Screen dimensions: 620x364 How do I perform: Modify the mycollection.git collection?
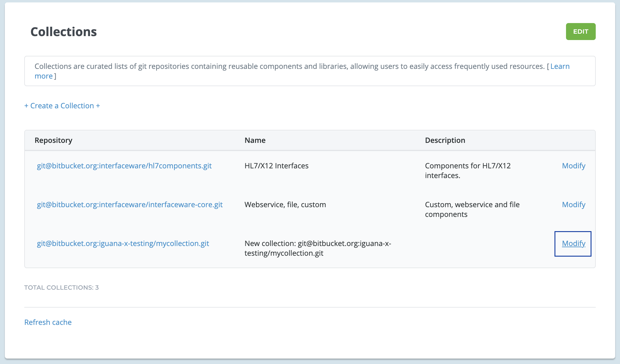click(573, 244)
